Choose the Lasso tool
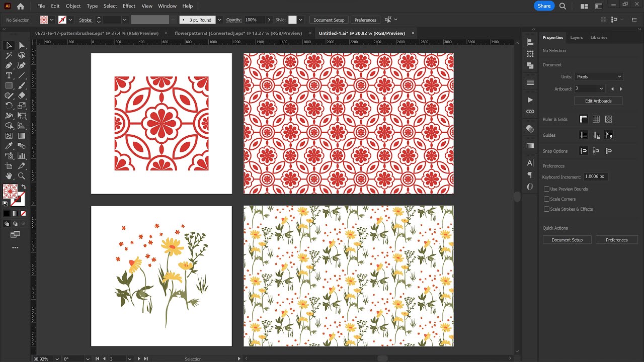 click(22, 55)
